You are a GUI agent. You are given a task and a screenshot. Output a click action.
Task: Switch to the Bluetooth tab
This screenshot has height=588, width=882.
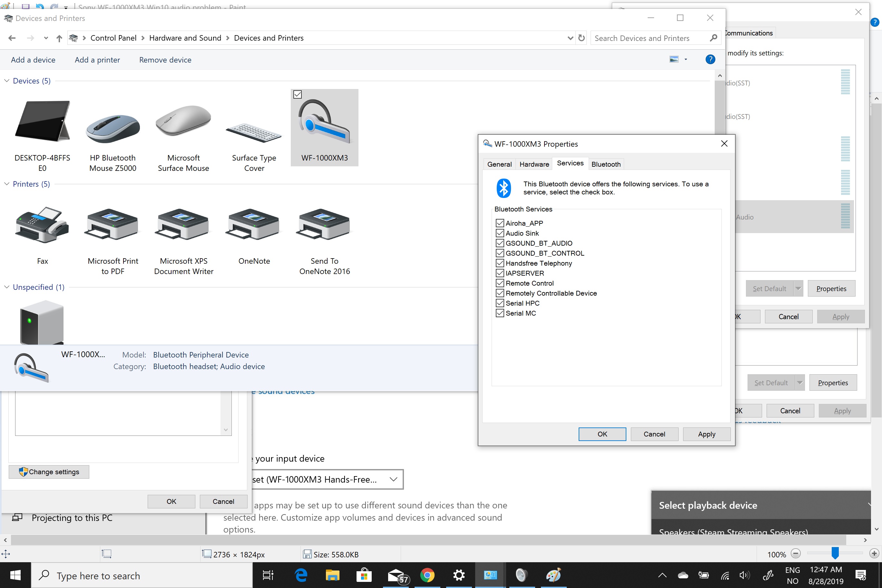pos(606,164)
